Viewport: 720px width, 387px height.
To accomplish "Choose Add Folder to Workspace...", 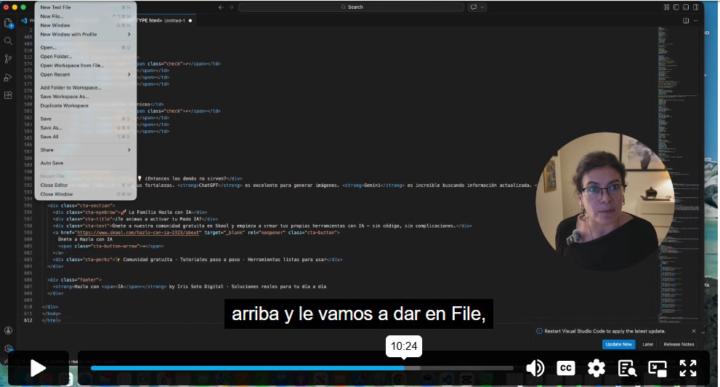I will (x=85, y=87).
